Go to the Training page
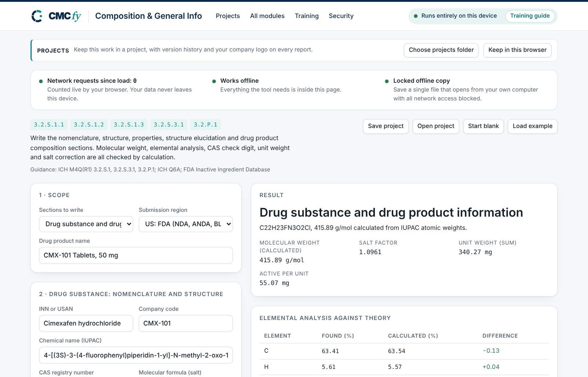The image size is (588, 377). tap(306, 16)
